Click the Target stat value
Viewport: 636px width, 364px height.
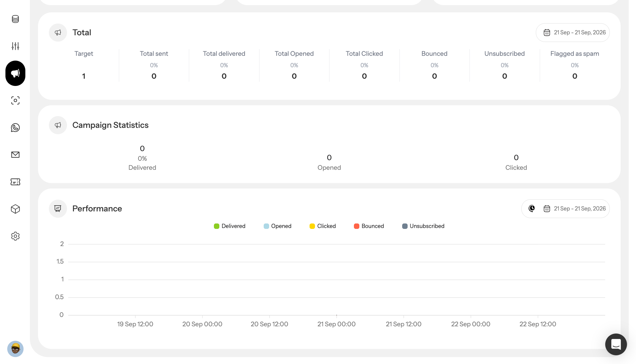(84, 76)
